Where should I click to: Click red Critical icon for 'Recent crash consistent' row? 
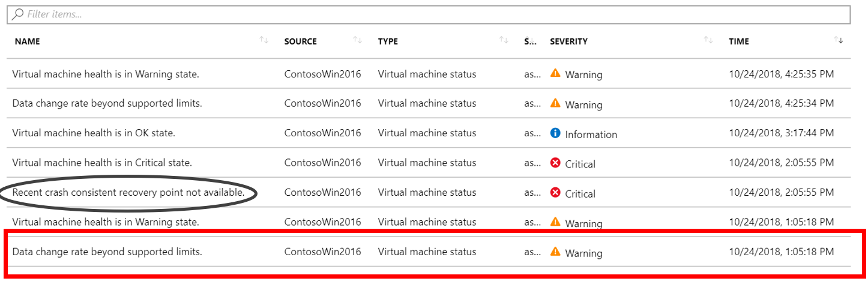555,193
